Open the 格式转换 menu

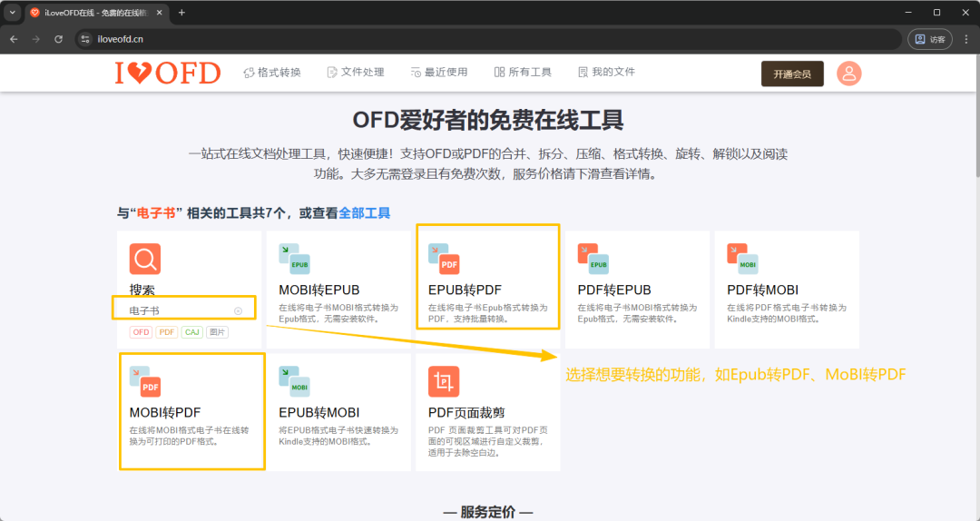[272, 73]
